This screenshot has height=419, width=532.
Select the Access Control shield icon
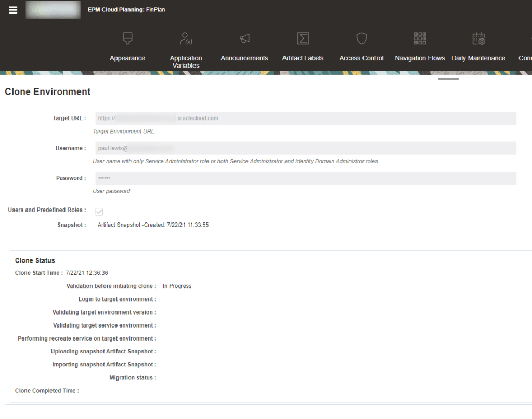(x=361, y=38)
